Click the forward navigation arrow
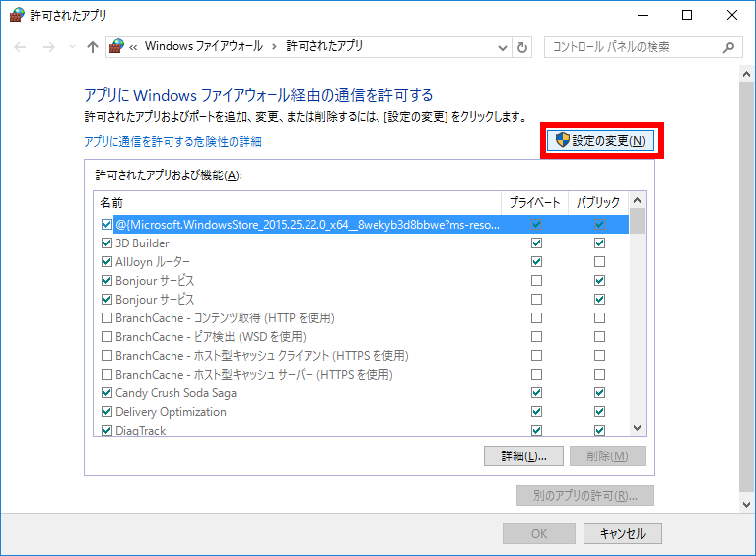The height and width of the screenshot is (556, 756). click(48, 47)
